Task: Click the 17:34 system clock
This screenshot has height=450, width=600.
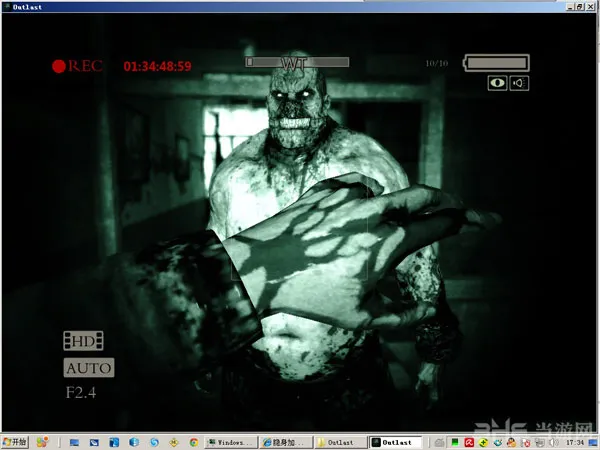Action: pyautogui.click(x=575, y=443)
